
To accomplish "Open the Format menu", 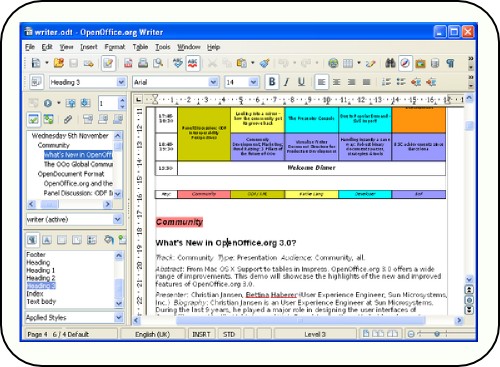I will 115,47.
